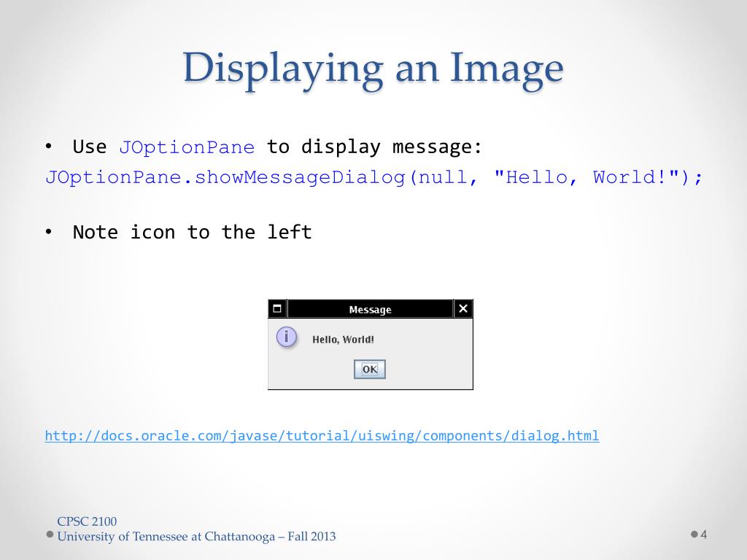Click 'University of Tennessee at Chattanooga' footer
Viewport: 747px width, 560px height.
[x=166, y=537]
